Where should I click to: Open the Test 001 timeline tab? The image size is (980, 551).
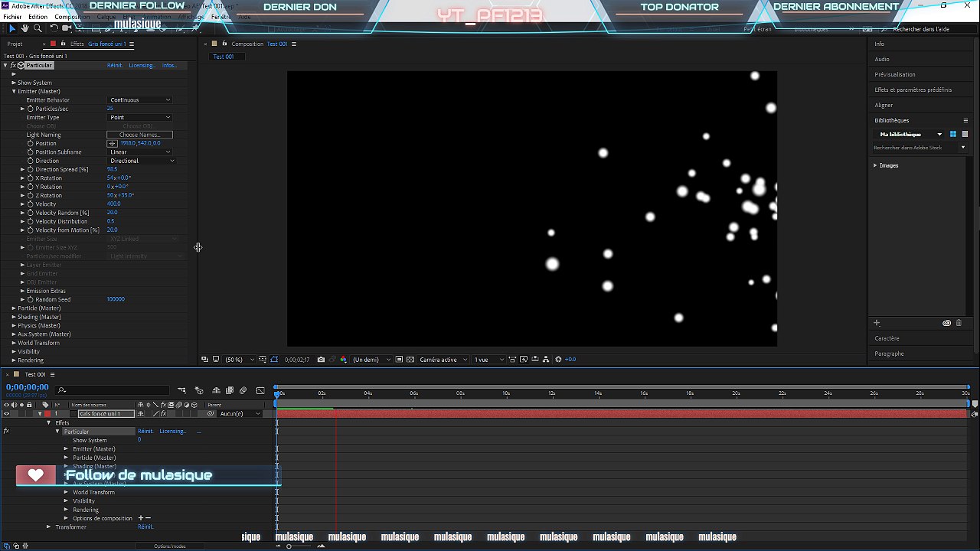[x=35, y=375]
